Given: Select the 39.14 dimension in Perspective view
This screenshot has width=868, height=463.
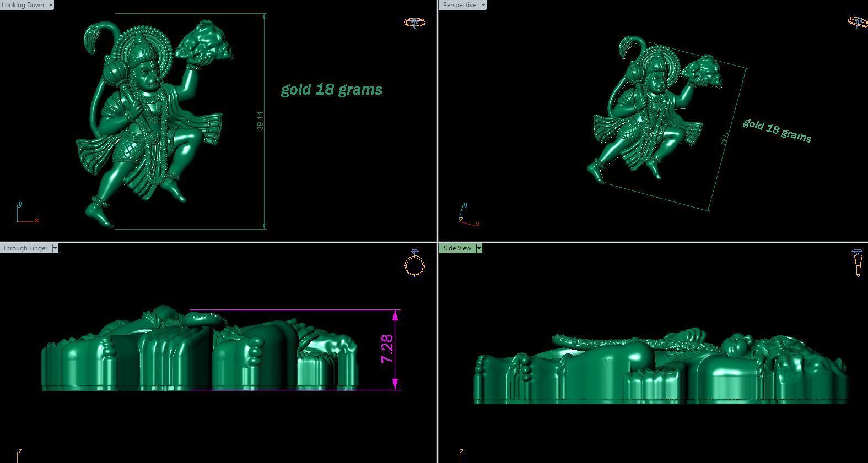Looking at the screenshot, I should (x=725, y=139).
